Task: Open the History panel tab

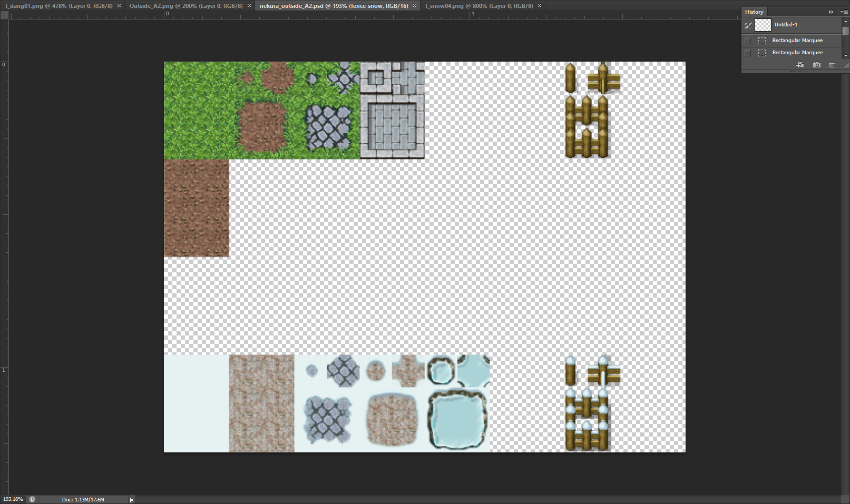Action: pyautogui.click(x=754, y=12)
